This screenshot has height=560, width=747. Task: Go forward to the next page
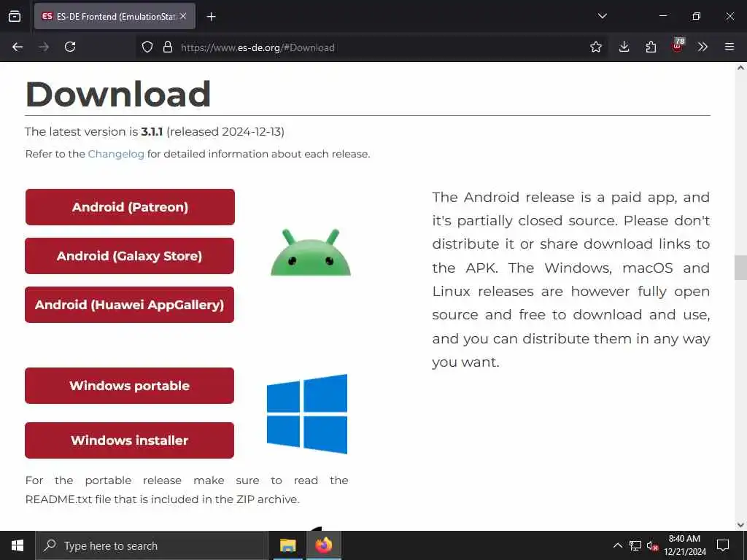pyautogui.click(x=44, y=47)
